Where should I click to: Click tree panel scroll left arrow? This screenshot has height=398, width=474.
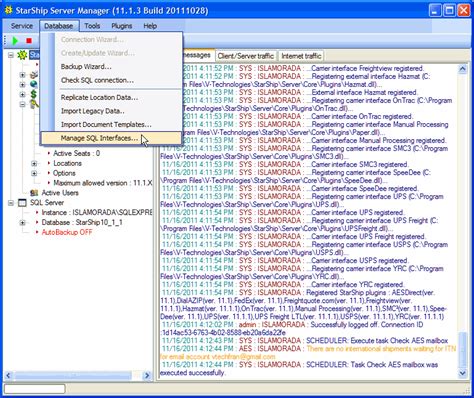pos(8,375)
